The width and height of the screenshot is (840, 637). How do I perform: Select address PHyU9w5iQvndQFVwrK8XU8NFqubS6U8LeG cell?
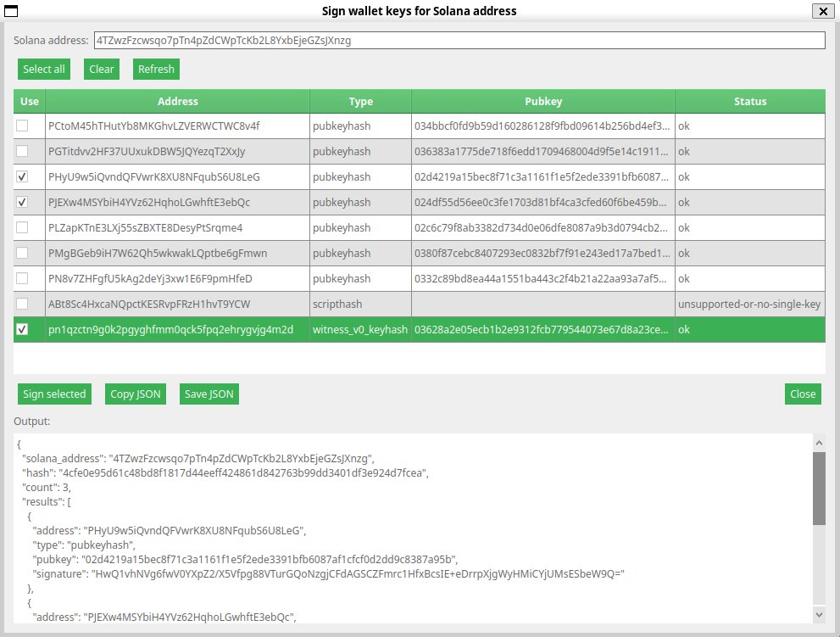click(x=177, y=177)
